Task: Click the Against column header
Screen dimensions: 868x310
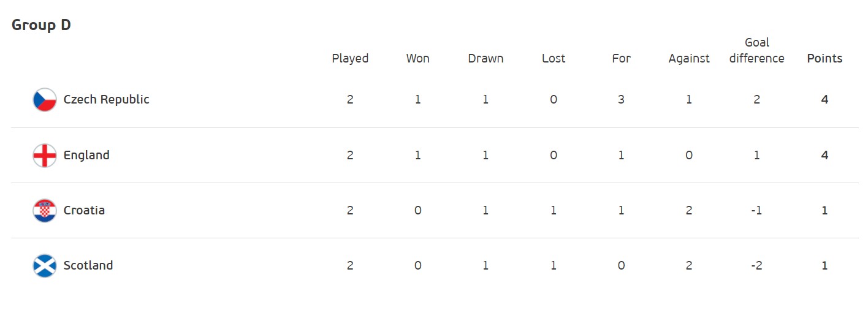Action: point(689,59)
